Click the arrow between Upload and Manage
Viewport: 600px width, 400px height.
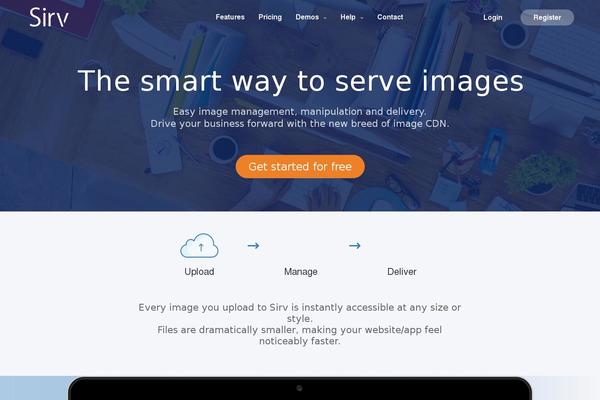pyautogui.click(x=253, y=245)
